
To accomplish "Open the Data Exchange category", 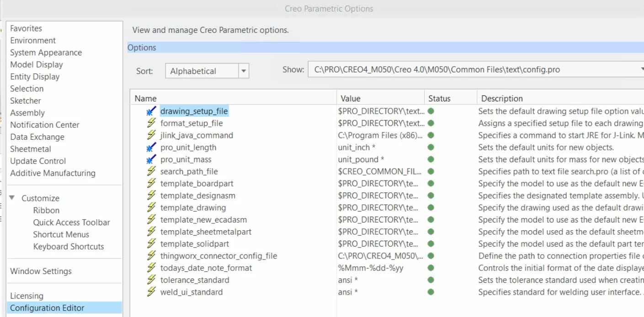I will click(x=37, y=137).
